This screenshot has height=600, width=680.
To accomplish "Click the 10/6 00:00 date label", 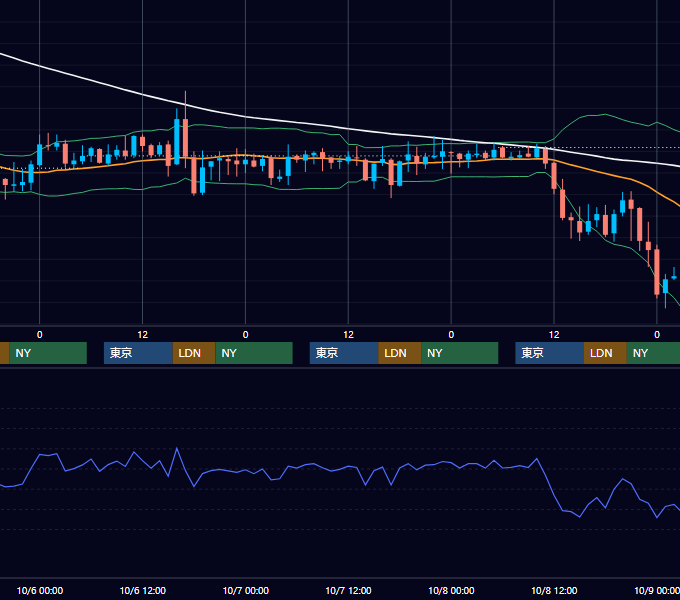I will click(39, 590).
